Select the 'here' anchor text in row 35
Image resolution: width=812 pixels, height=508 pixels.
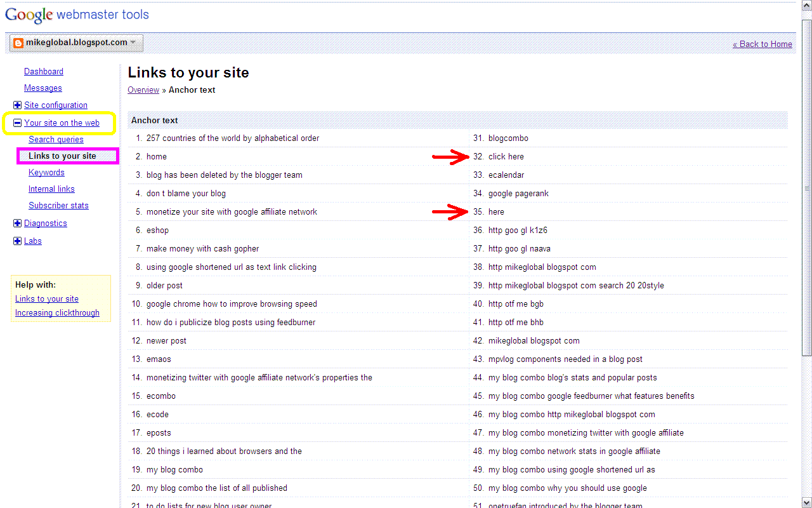point(496,212)
